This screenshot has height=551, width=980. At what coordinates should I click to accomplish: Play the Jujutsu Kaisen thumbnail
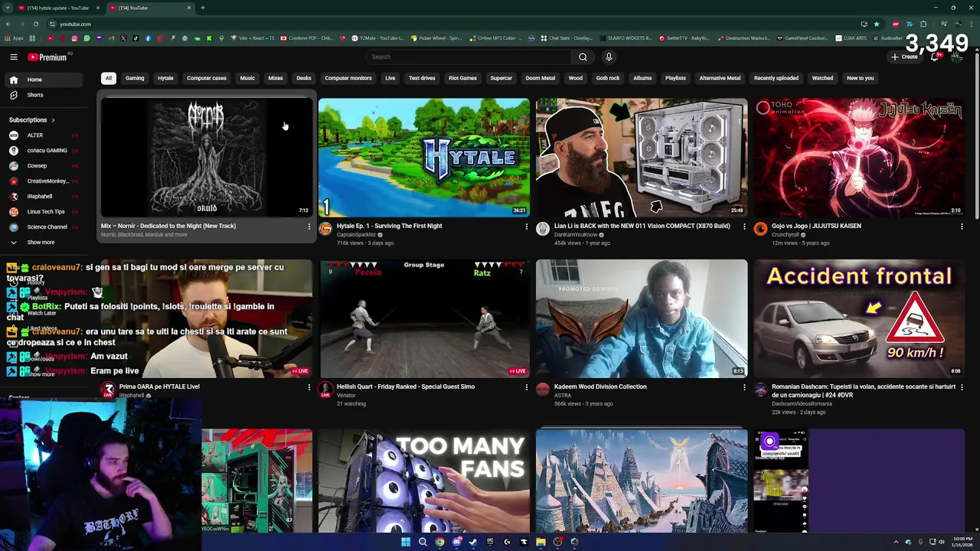pyautogui.click(x=859, y=158)
